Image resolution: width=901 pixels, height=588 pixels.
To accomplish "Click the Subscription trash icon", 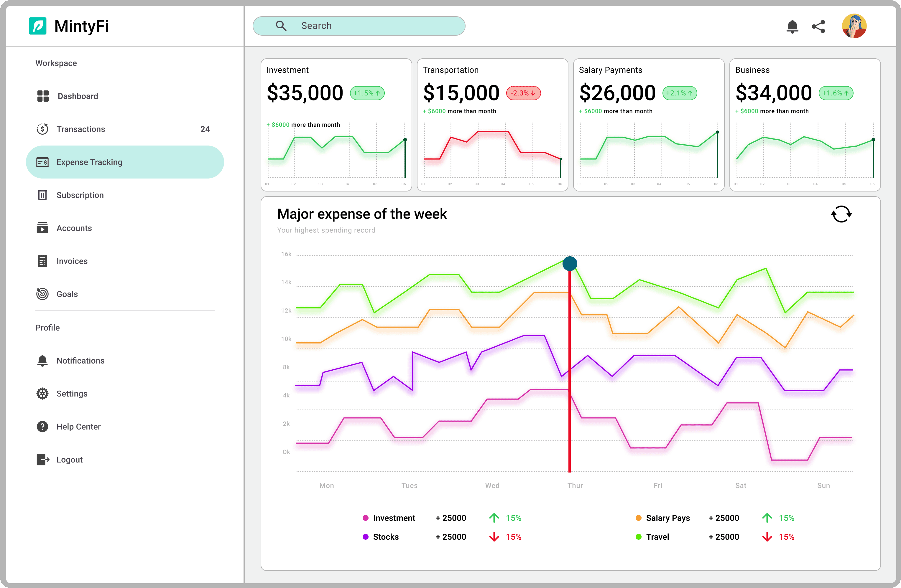I will [42, 195].
